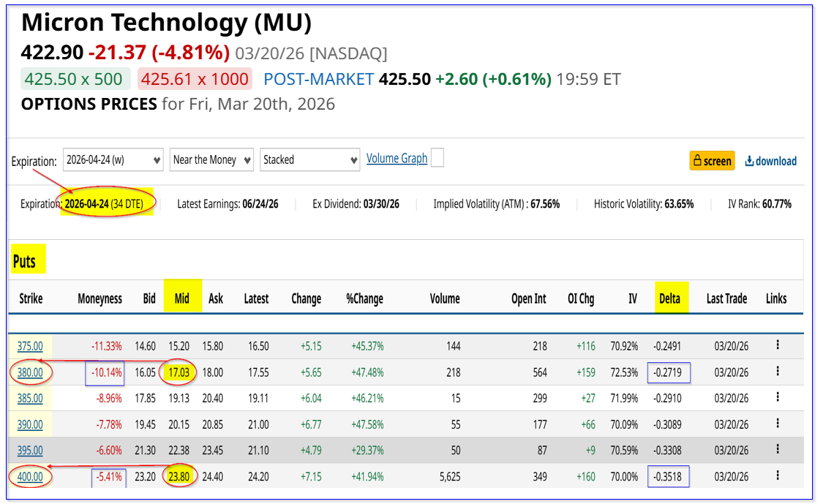The width and height of the screenshot is (823, 504).
Task: Open links menu for 395.00 strike row
Action: pos(777,451)
